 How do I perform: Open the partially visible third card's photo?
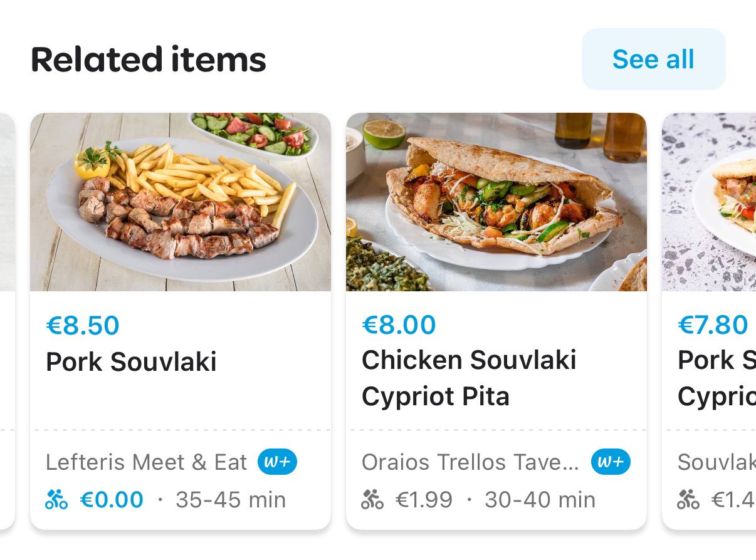(x=710, y=202)
